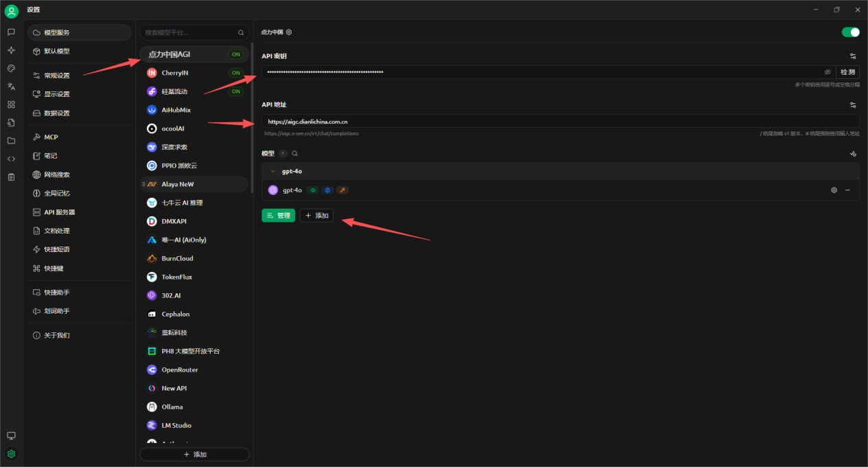Click the tool wrench badge on gpt-4o
Viewport: 868px width, 467px height.
coord(342,190)
